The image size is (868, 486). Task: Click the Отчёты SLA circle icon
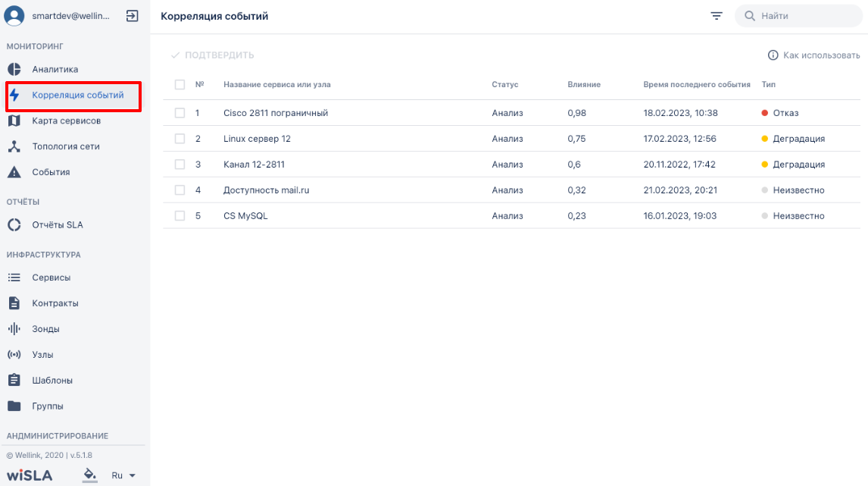(14, 225)
